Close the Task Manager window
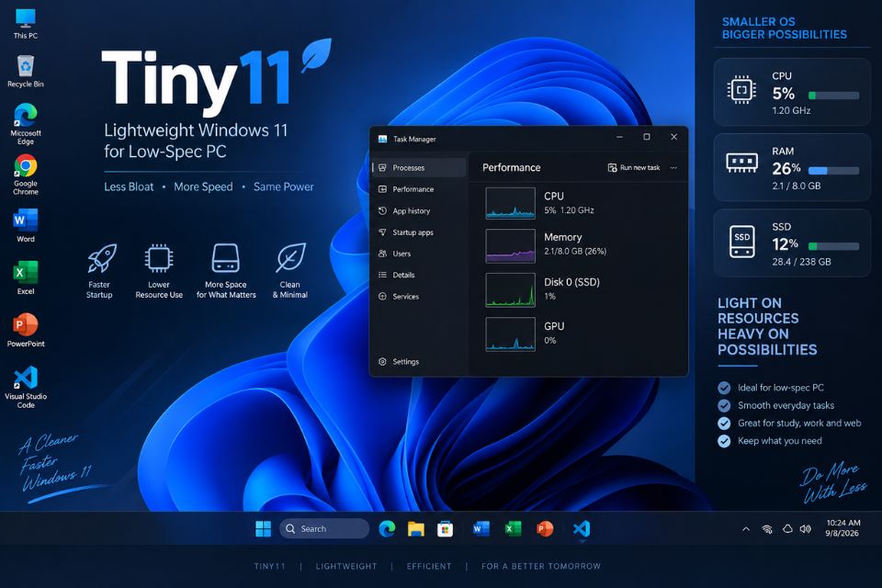This screenshot has width=882, height=588. 673,137
